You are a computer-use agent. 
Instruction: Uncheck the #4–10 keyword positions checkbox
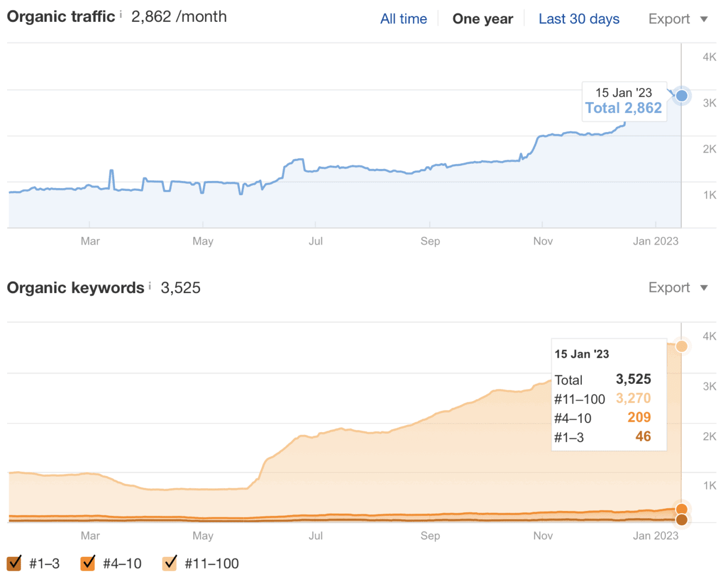[88, 563]
